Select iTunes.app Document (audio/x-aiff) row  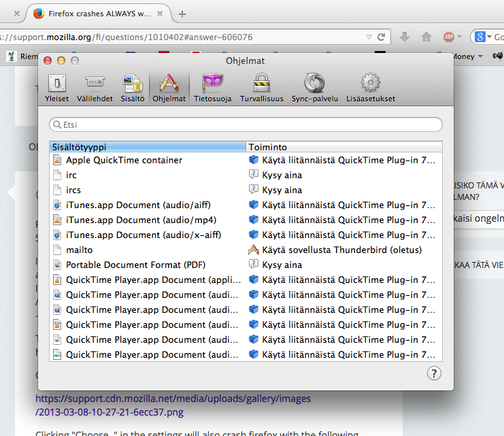coord(246,235)
